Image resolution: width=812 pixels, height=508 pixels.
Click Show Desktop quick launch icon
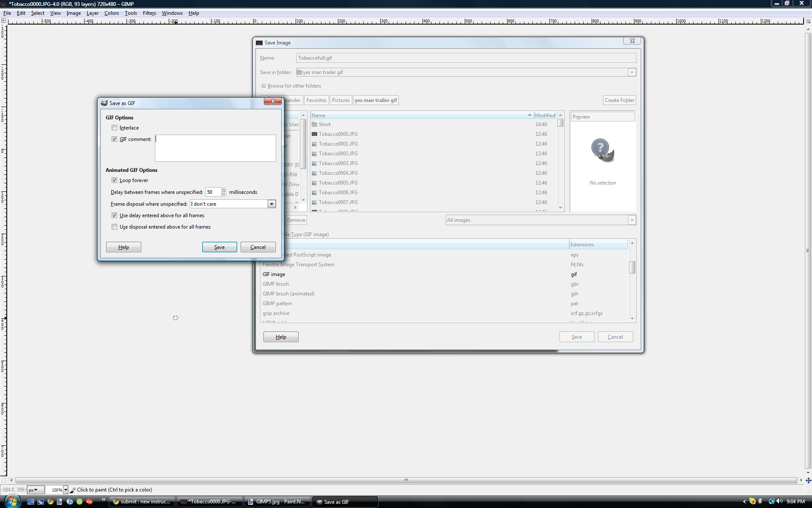coord(31,502)
